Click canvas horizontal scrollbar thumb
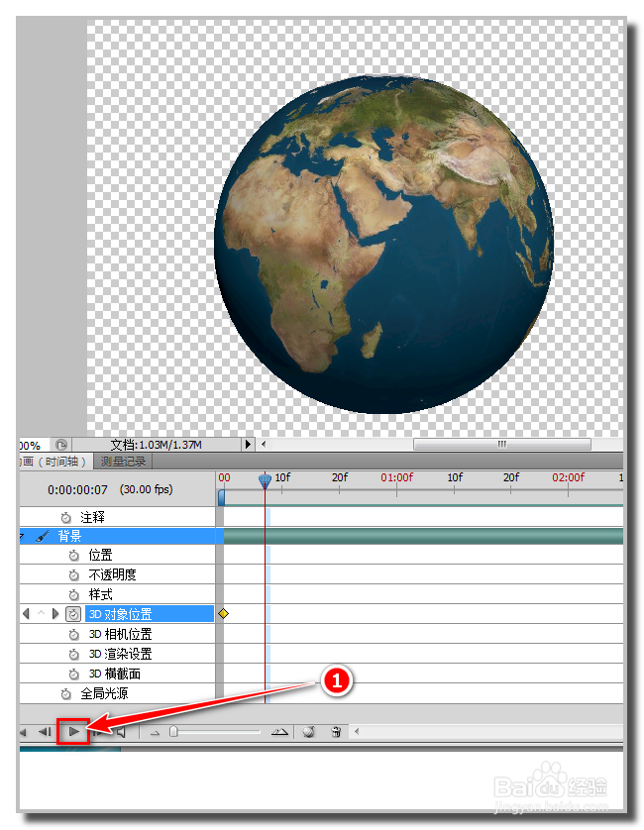Image resolution: width=644 pixels, height=830 pixels. click(501, 444)
